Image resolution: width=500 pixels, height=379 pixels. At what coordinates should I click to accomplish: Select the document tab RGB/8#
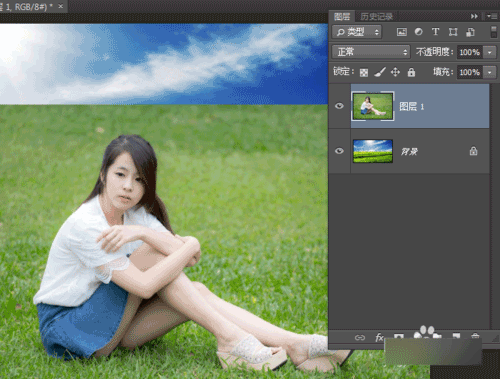[27, 7]
